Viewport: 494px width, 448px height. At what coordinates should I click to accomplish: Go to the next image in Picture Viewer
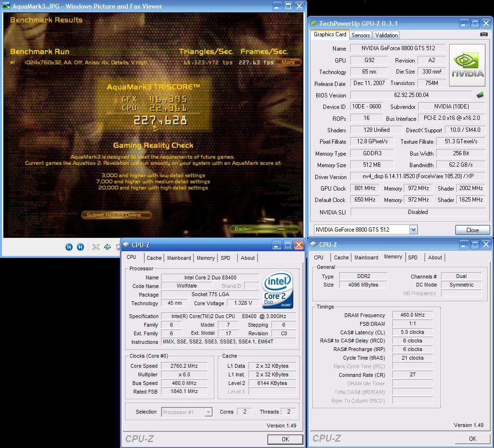point(80,247)
